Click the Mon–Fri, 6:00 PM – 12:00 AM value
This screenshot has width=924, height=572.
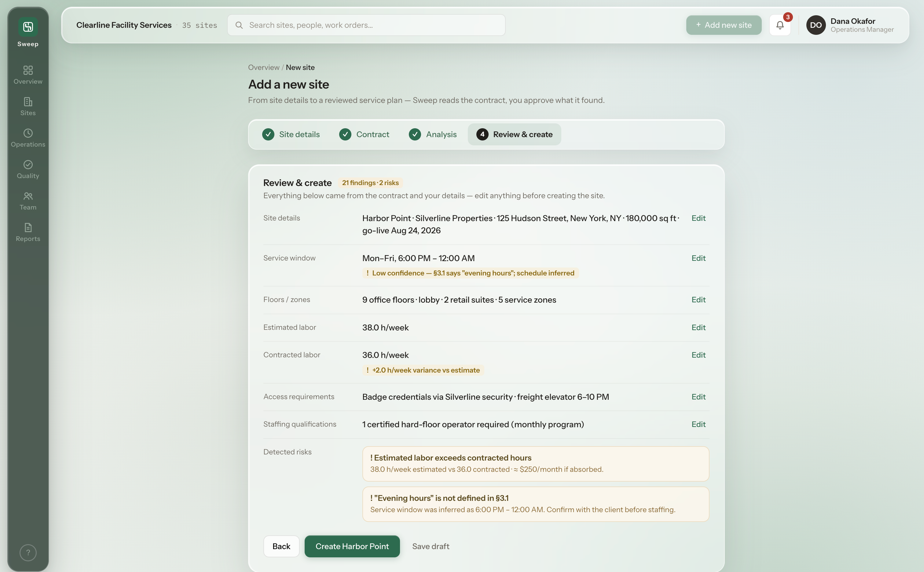418,258
